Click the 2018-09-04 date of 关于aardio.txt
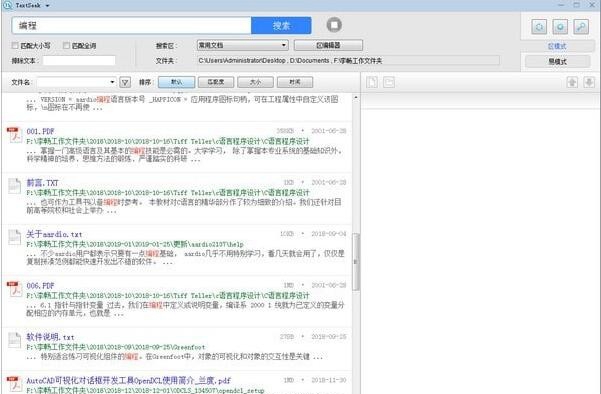The height and width of the screenshot is (394, 601). click(328, 234)
